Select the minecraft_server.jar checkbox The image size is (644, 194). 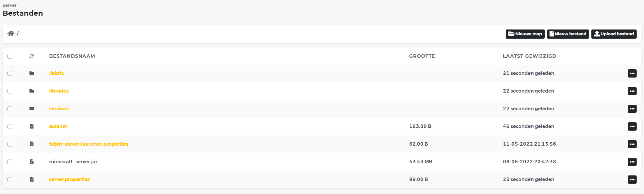10,162
